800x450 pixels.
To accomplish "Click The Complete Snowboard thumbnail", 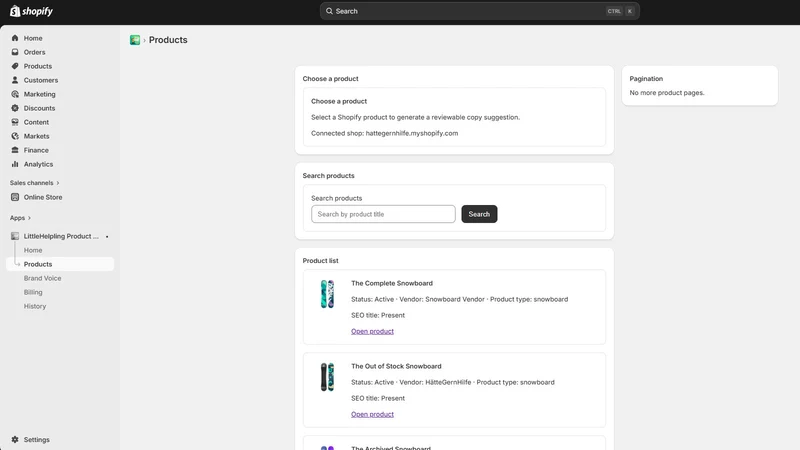I will 327,294.
